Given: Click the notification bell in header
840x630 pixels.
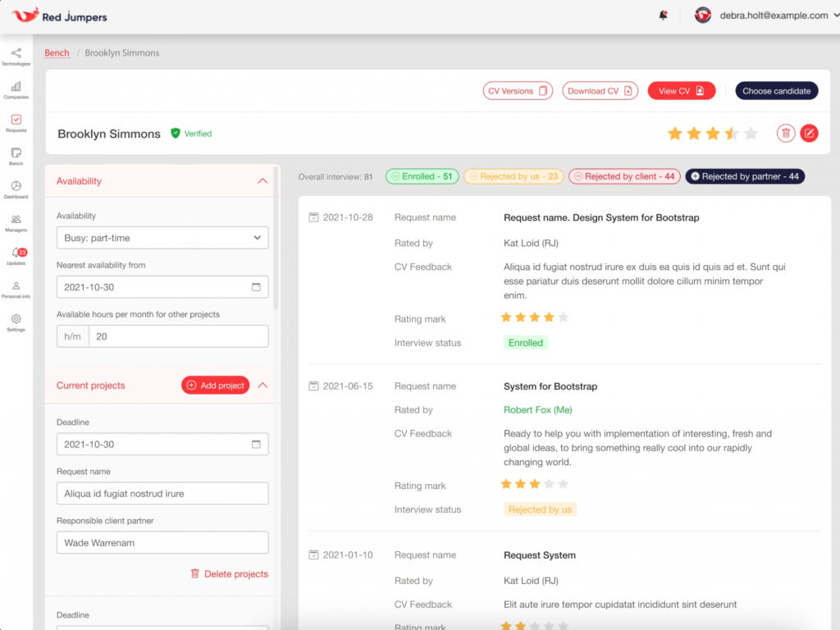Looking at the screenshot, I should point(663,16).
